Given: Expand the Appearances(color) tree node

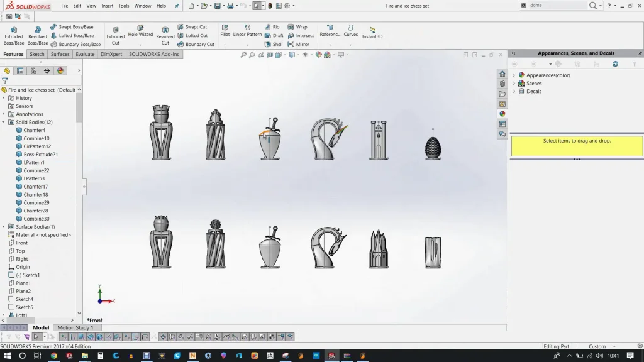Looking at the screenshot, I should [x=514, y=75].
